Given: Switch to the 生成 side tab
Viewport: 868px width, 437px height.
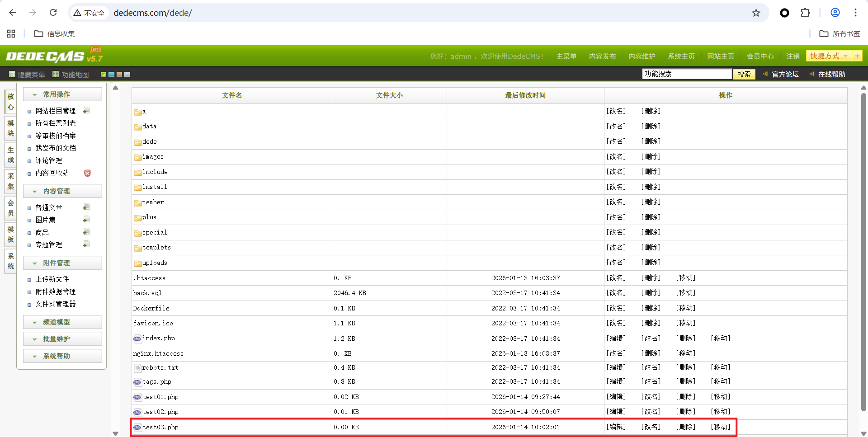Looking at the screenshot, I should tap(10, 155).
